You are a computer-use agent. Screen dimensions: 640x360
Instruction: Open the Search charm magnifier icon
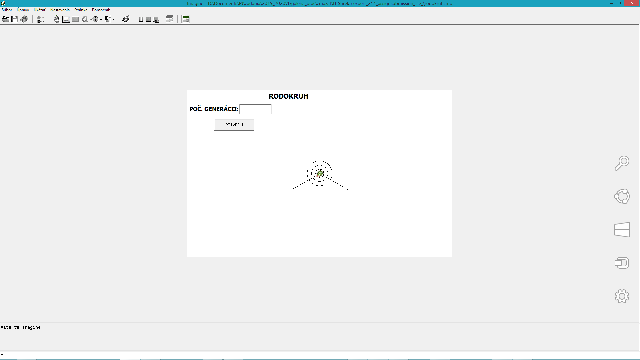tap(622, 163)
